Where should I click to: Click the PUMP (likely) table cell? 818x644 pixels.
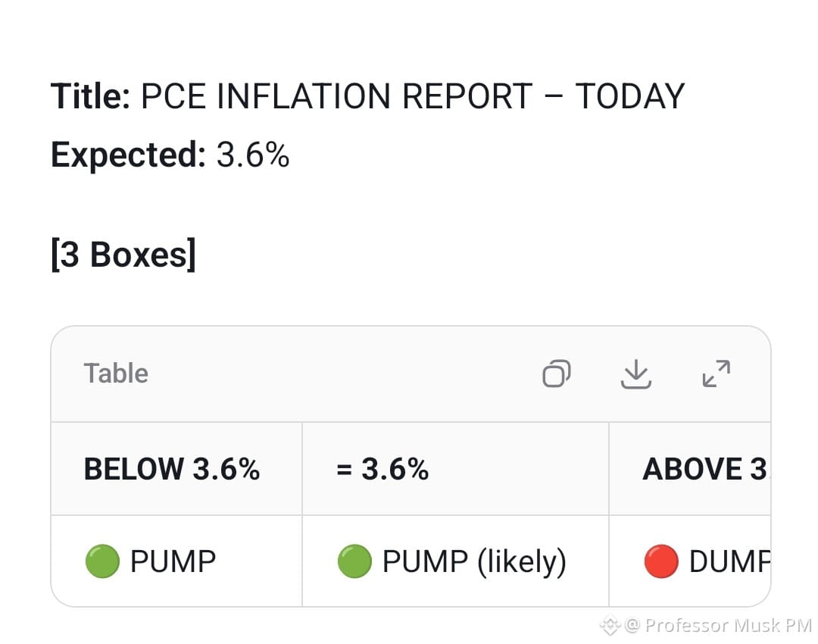point(455,561)
